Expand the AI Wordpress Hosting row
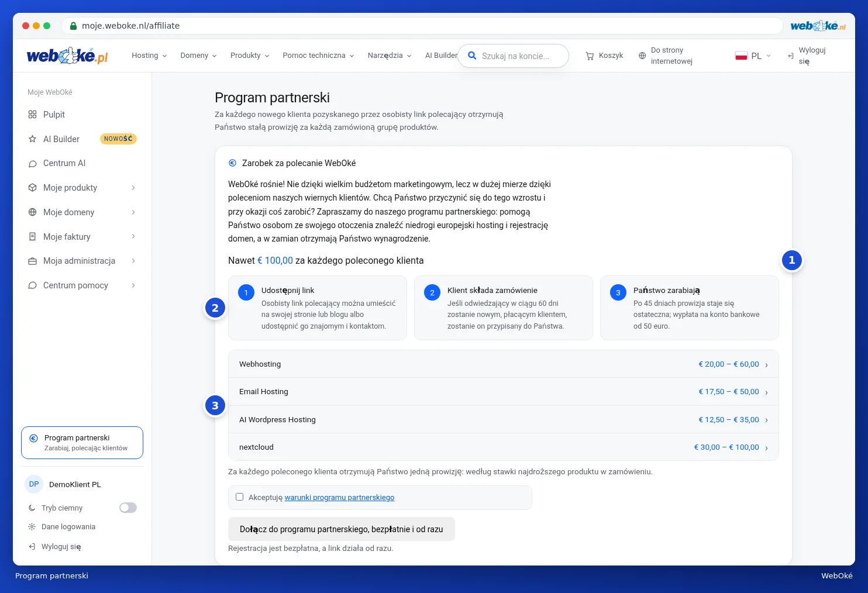This screenshot has width=868, height=593. 503,419
